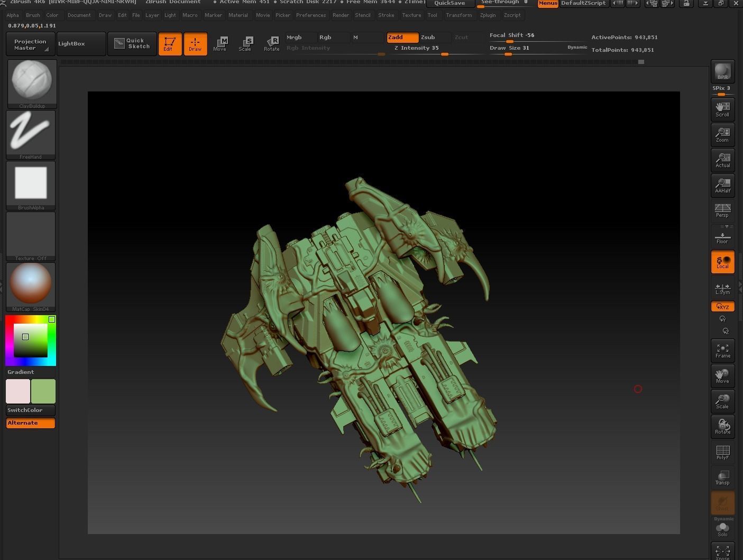
Task: Click the BPR render icon
Action: [x=722, y=71]
